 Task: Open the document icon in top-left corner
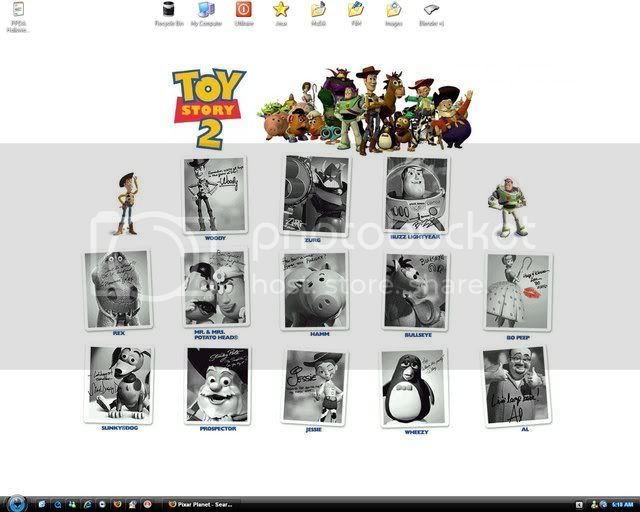coord(18,12)
